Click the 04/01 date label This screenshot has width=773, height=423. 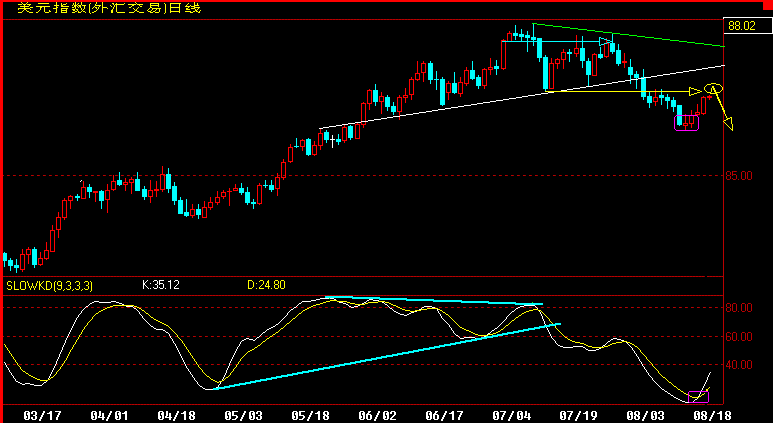coord(108,415)
